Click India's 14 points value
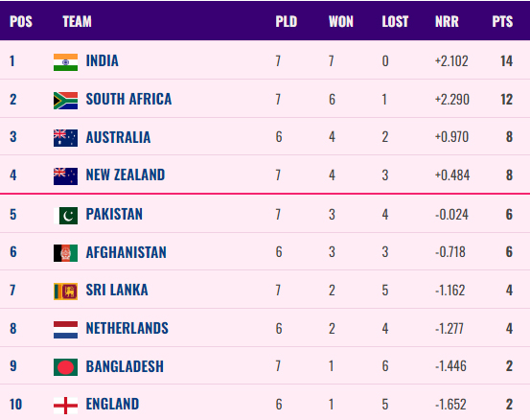The height and width of the screenshot is (420, 530). [506, 61]
